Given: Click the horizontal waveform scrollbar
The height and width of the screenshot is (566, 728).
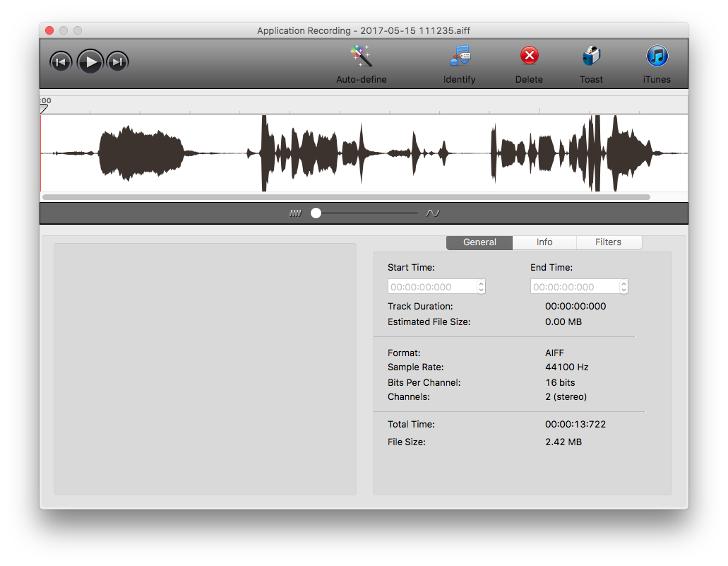Looking at the screenshot, I should click(x=347, y=197).
